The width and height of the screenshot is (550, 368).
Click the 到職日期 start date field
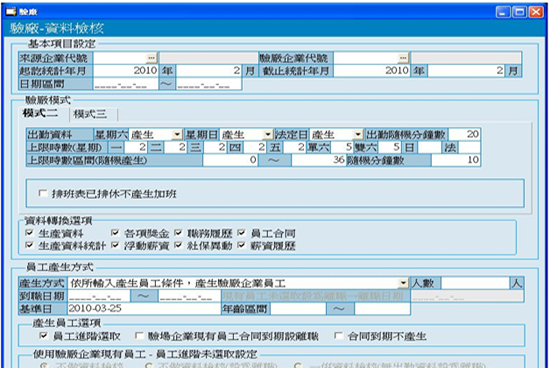tap(99, 296)
